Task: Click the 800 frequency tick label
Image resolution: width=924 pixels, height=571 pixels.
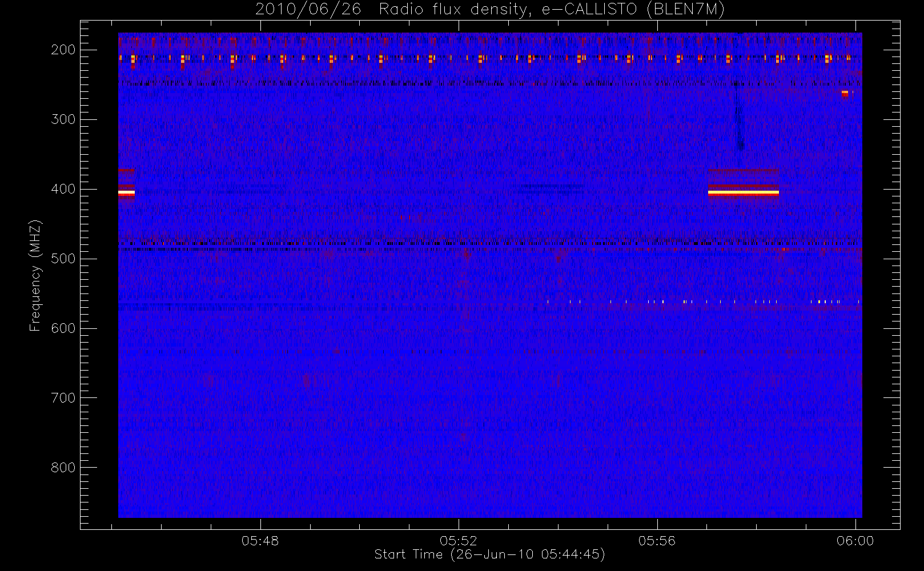Action: click(63, 468)
